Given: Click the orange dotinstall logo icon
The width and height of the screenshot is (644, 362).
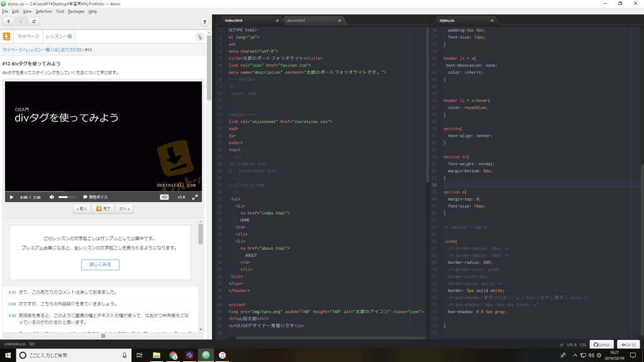Looking at the screenshot, I should (x=6, y=36).
